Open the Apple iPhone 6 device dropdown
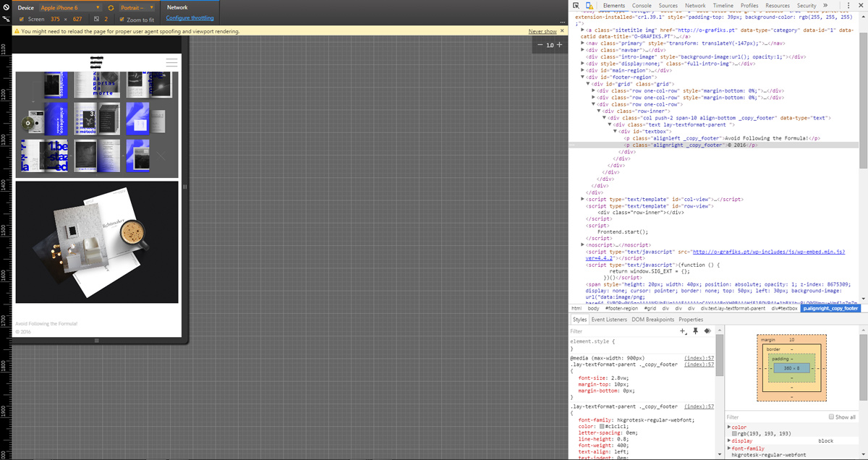 (71, 7)
